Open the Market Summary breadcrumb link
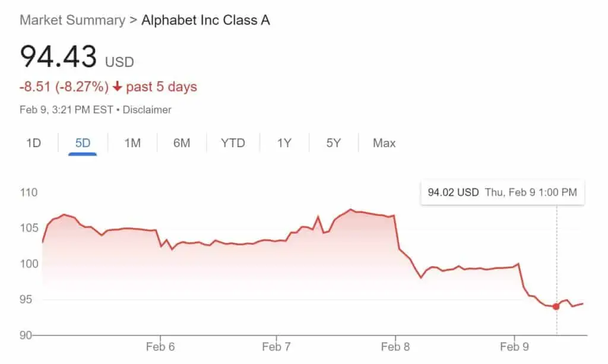Viewport: 608px width, 364px height. 72,20
